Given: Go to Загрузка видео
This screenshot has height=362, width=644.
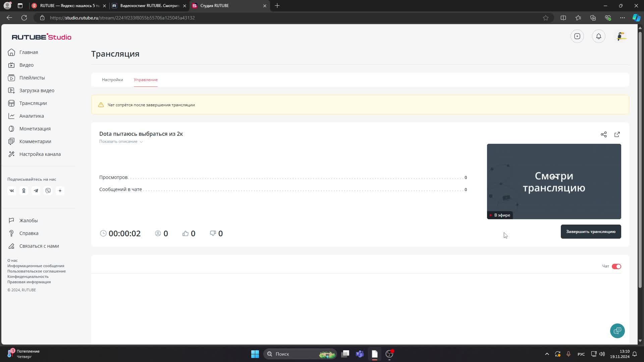Looking at the screenshot, I should coord(37,90).
